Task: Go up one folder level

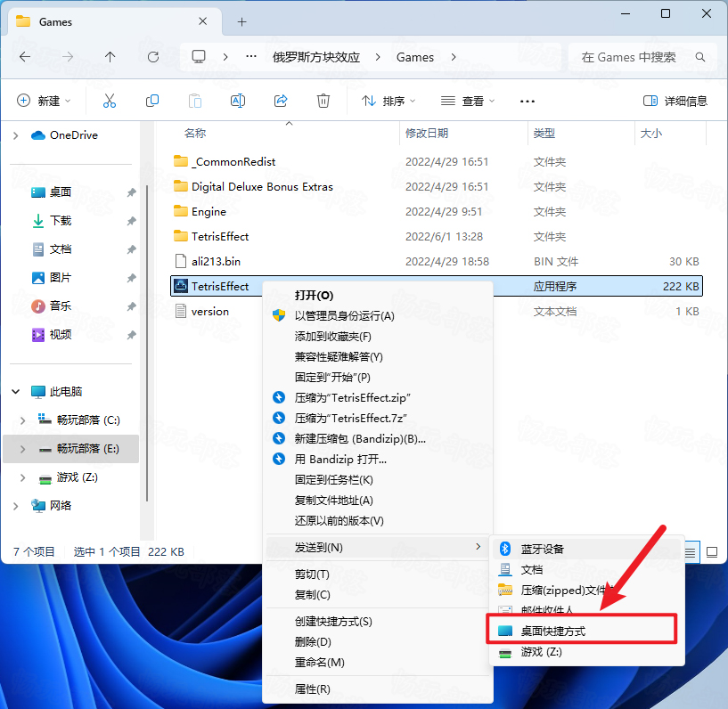Action: coord(110,57)
